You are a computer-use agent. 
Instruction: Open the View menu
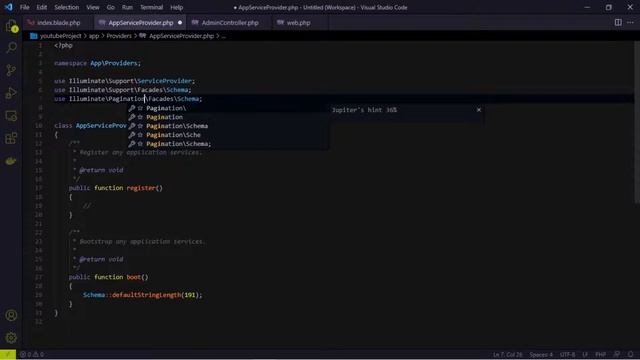(x=93, y=7)
